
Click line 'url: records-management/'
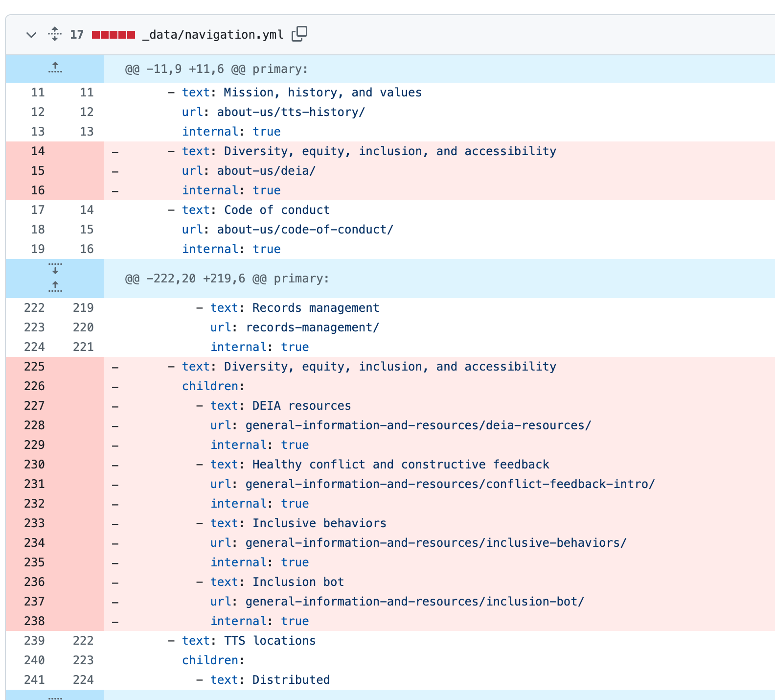[295, 327]
